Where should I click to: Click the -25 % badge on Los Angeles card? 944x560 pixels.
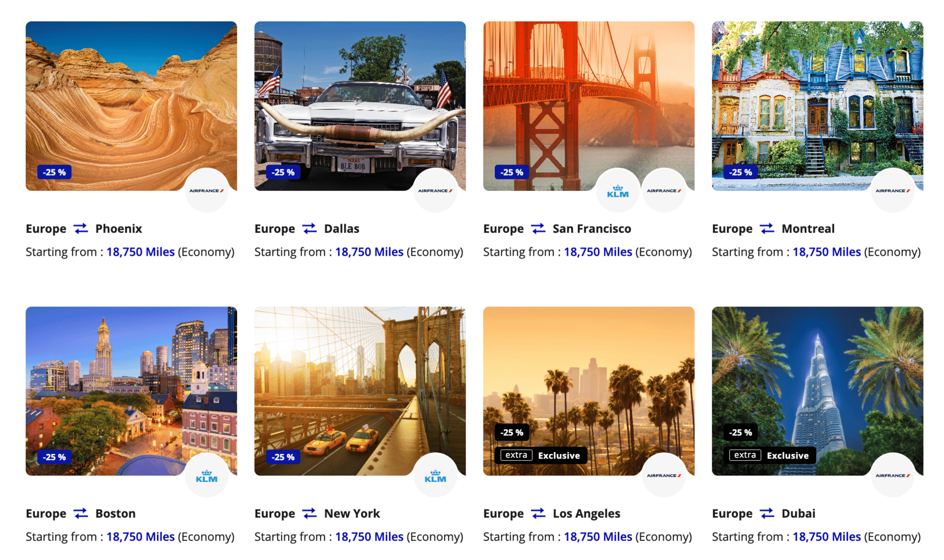(x=512, y=433)
